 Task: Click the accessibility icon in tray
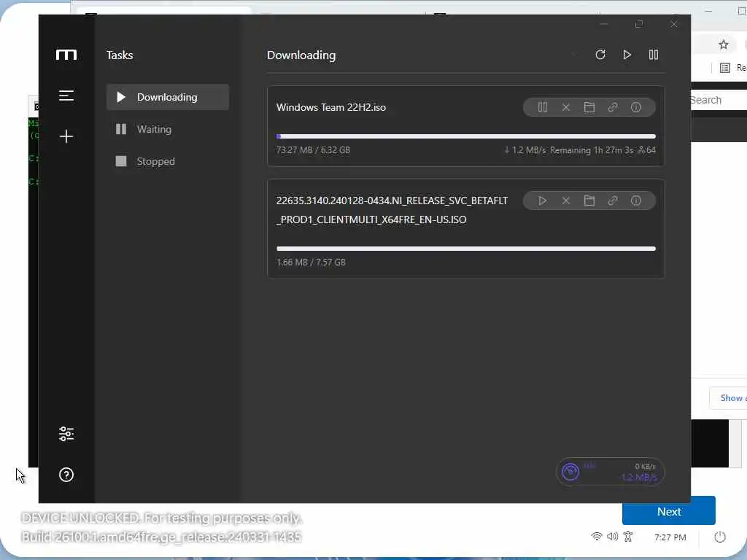point(628,537)
